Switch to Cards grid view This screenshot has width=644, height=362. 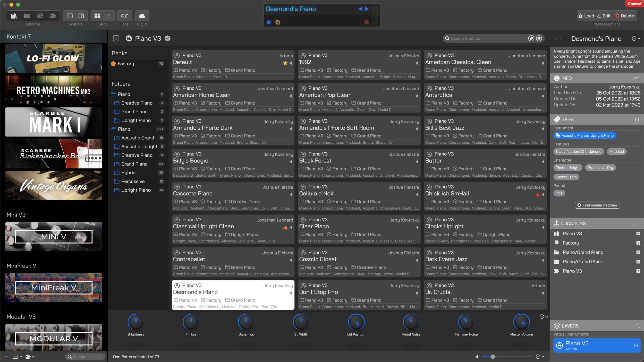pyautogui.click(x=97, y=16)
